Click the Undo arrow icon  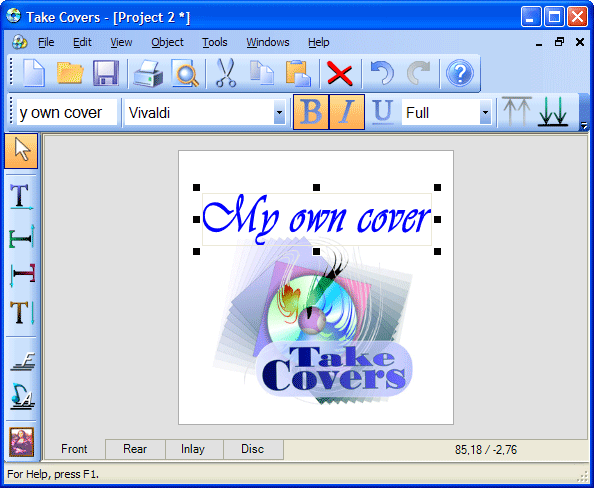click(382, 73)
